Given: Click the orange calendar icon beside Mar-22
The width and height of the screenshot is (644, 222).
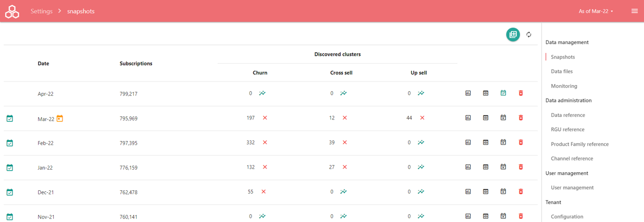Looking at the screenshot, I should point(59,118).
